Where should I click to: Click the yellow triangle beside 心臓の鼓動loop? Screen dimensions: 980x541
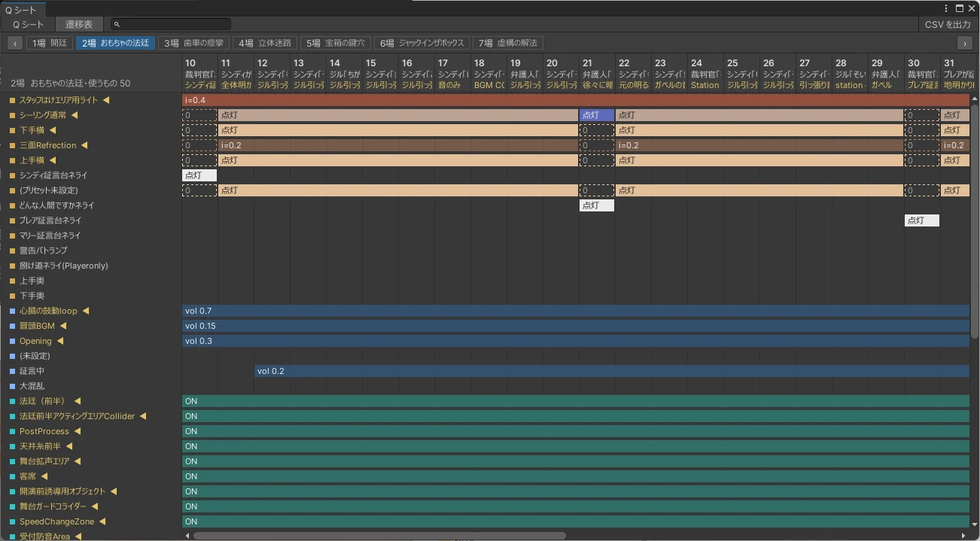(85, 311)
